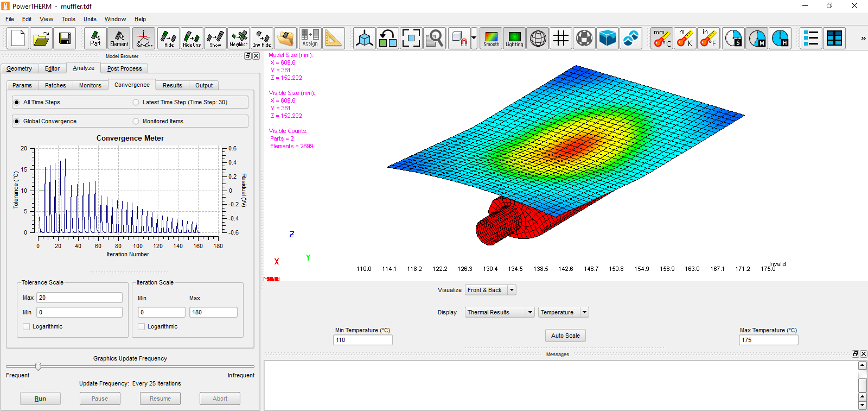868x411 pixels.
Task: Click the Save file icon
Action: [x=65, y=39]
